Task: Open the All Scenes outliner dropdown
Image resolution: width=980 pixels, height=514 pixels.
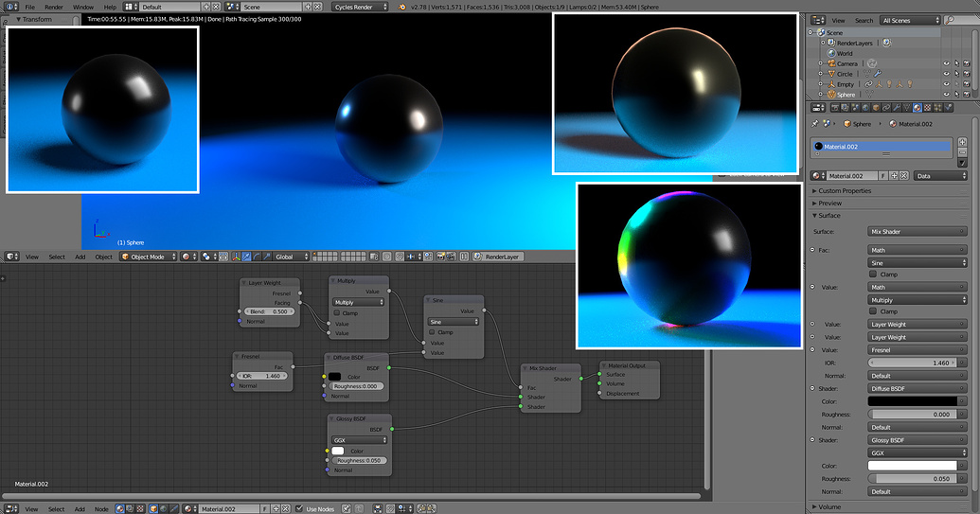Action: pyautogui.click(x=910, y=20)
